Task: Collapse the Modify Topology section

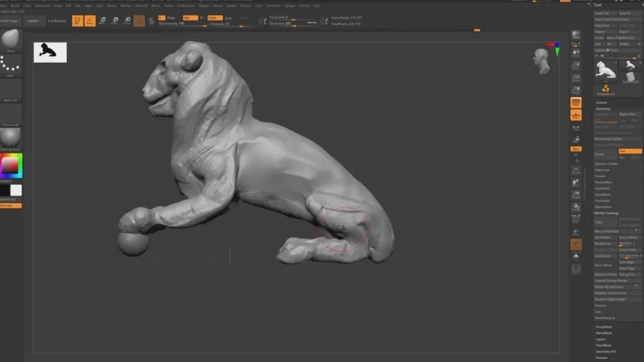Action: point(606,213)
